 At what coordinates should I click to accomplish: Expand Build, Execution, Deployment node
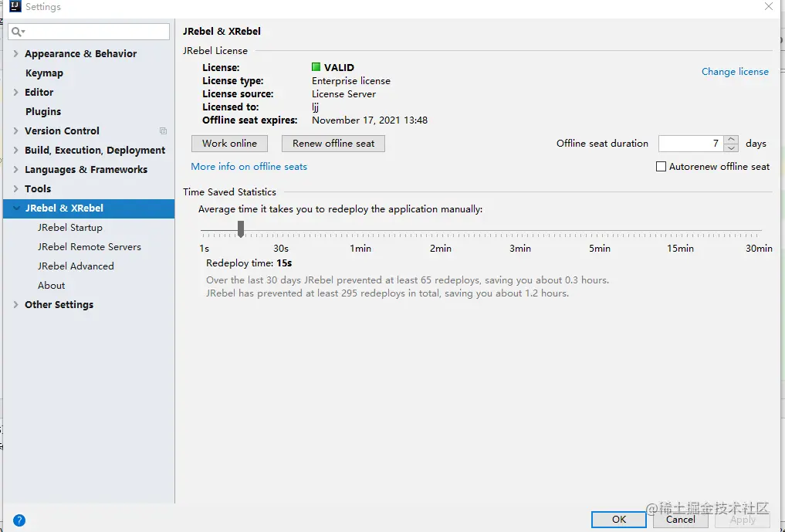[x=15, y=151]
